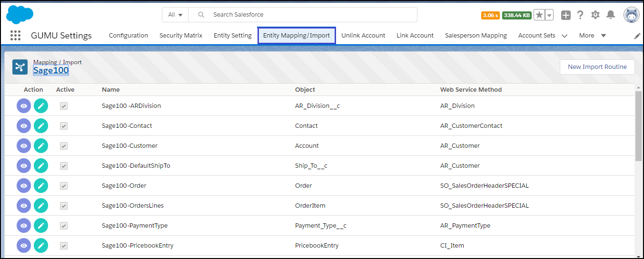Image resolution: width=644 pixels, height=259 pixels.
Task: Open the Setup gear icon
Action: (595, 15)
